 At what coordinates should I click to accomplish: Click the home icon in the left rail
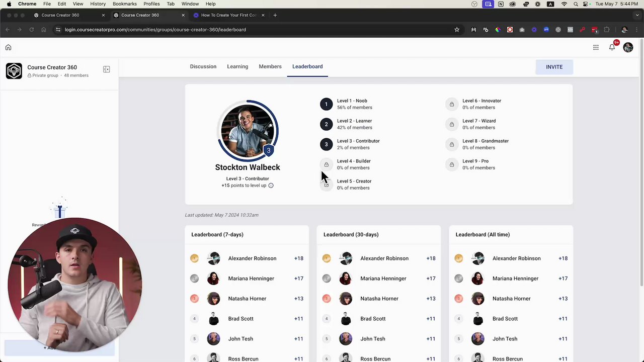[x=8, y=47]
